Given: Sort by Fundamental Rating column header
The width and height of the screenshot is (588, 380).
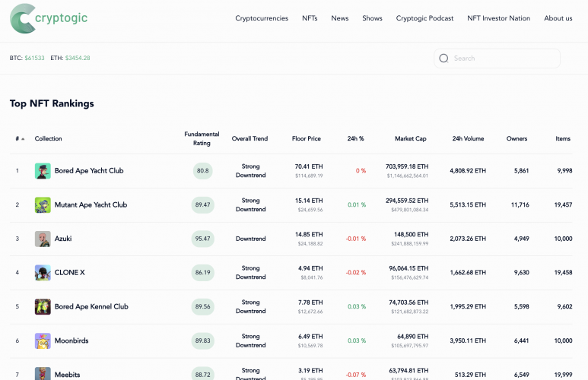Looking at the screenshot, I should (x=202, y=138).
